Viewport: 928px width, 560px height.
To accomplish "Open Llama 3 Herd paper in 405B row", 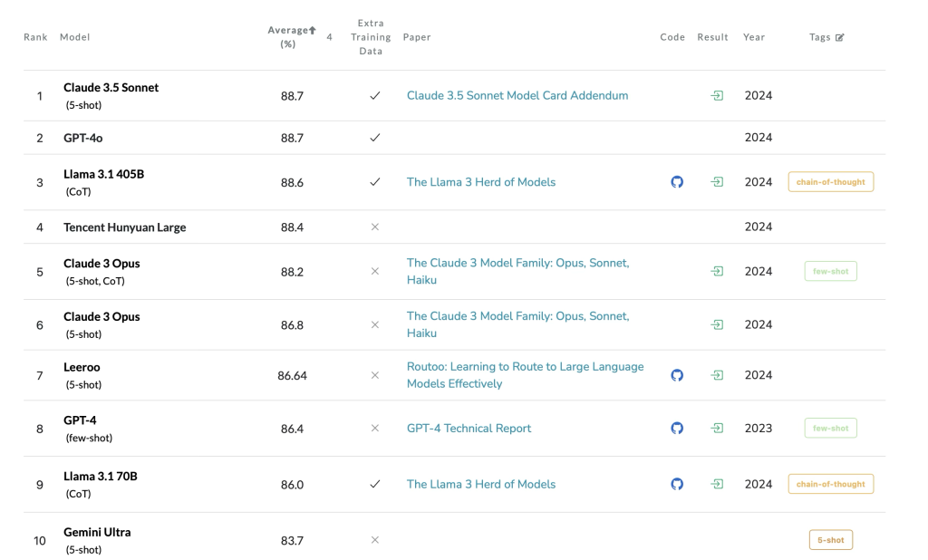I will pyautogui.click(x=481, y=182).
